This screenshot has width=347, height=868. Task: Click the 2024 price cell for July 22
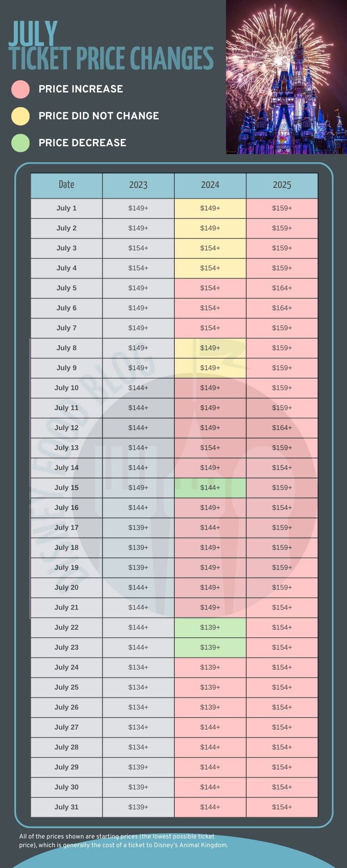[x=210, y=628]
